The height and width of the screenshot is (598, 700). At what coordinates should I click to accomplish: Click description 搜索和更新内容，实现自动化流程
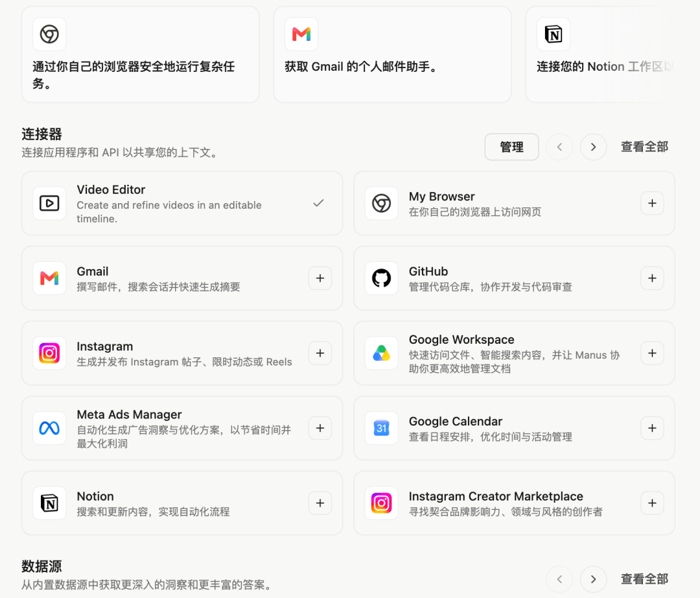(x=153, y=512)
